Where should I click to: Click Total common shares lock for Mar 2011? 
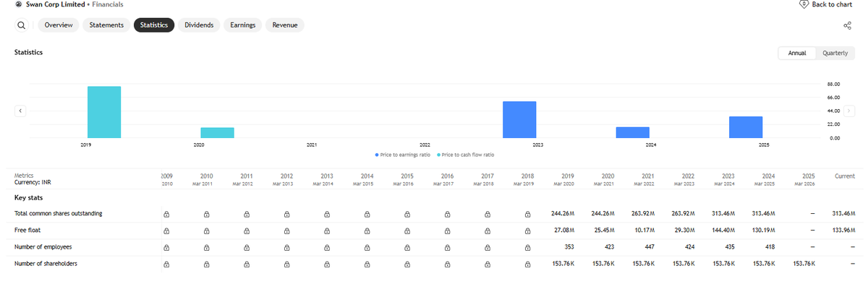coord(206,214)
